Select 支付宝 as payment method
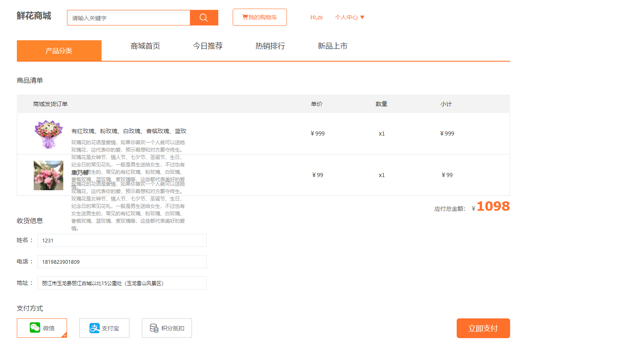 click(x=104, y=328)
